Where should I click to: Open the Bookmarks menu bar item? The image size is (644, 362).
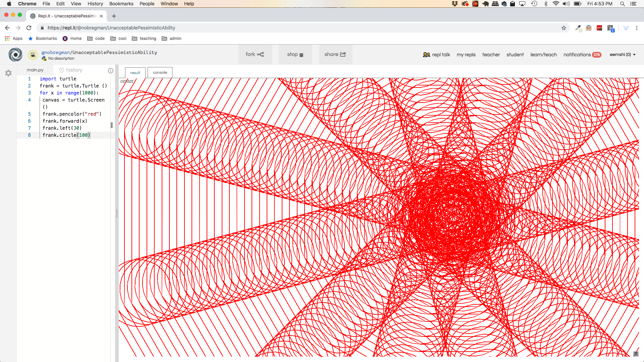click(121, 4)
